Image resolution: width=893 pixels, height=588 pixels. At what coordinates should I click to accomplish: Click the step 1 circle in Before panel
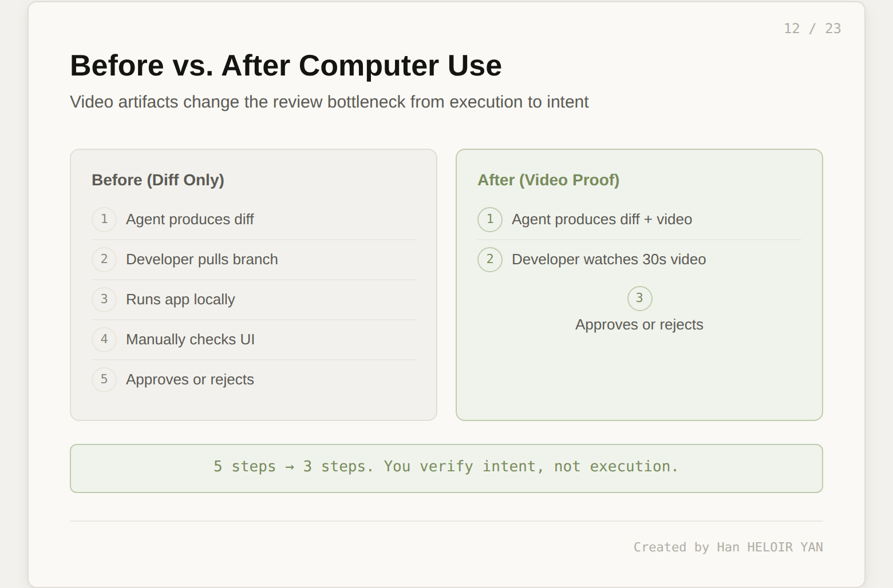[104, 220]
